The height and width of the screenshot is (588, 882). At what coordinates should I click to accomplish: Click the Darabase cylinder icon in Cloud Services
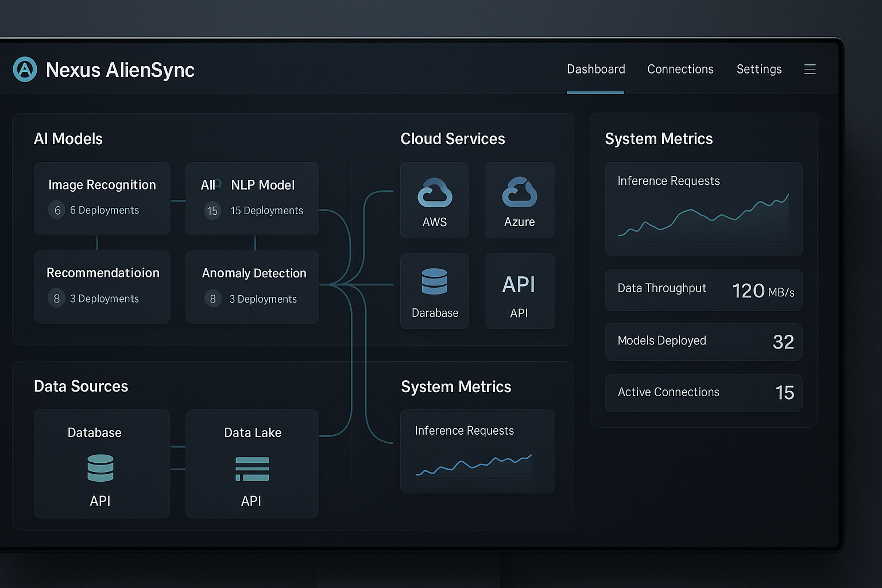(x=435, y=281)
